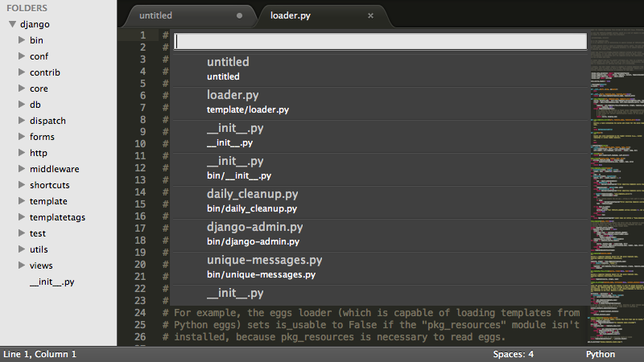This screenshot has height=362, width=644.
Task: Click the Line 1, Column 1 status text
Action: click(39, 354)
